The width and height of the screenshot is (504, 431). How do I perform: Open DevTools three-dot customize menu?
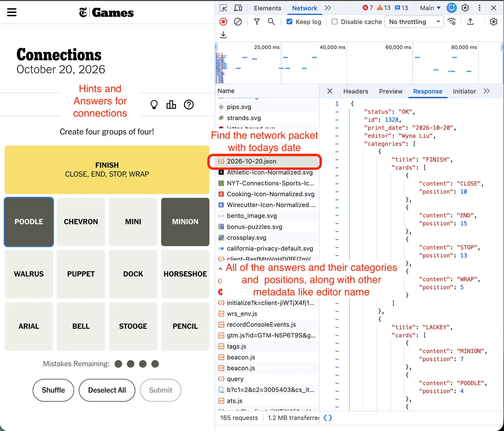coord(480,8)
